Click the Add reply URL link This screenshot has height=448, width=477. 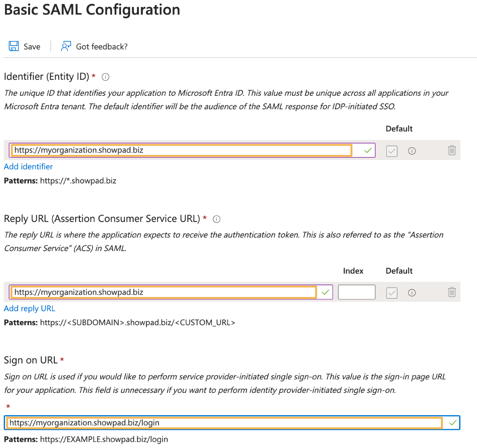[x=29, y=309]
